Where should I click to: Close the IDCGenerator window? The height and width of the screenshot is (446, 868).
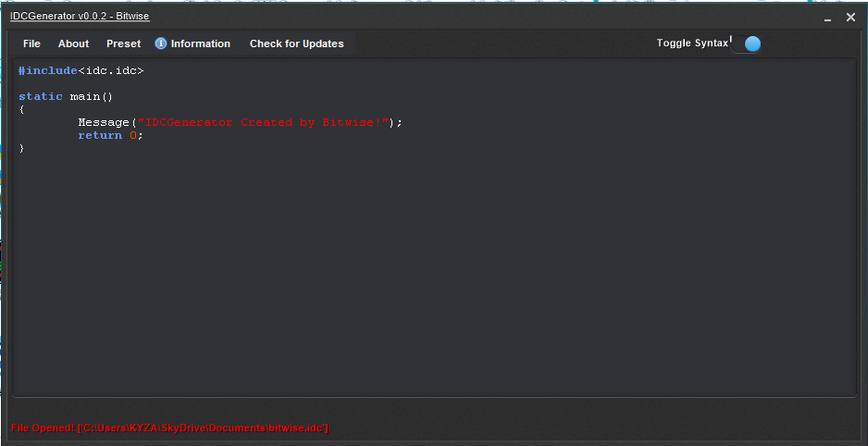850,18
